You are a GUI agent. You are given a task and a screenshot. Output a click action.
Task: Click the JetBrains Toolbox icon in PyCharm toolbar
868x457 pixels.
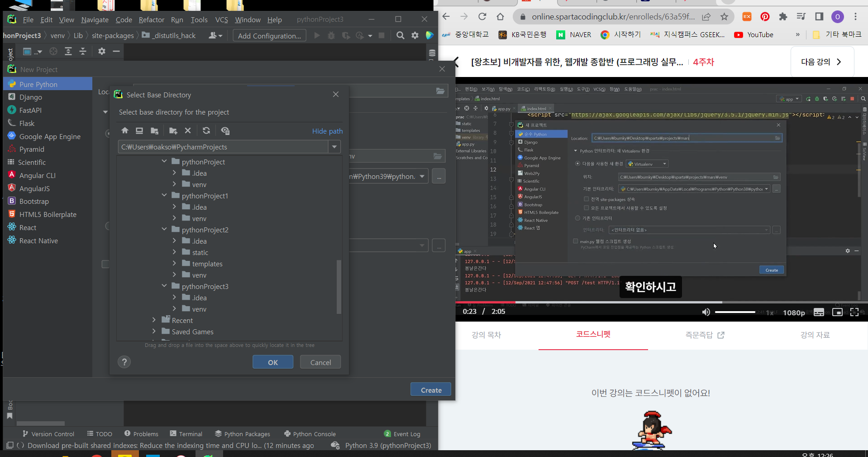click(x=429, y=35)
